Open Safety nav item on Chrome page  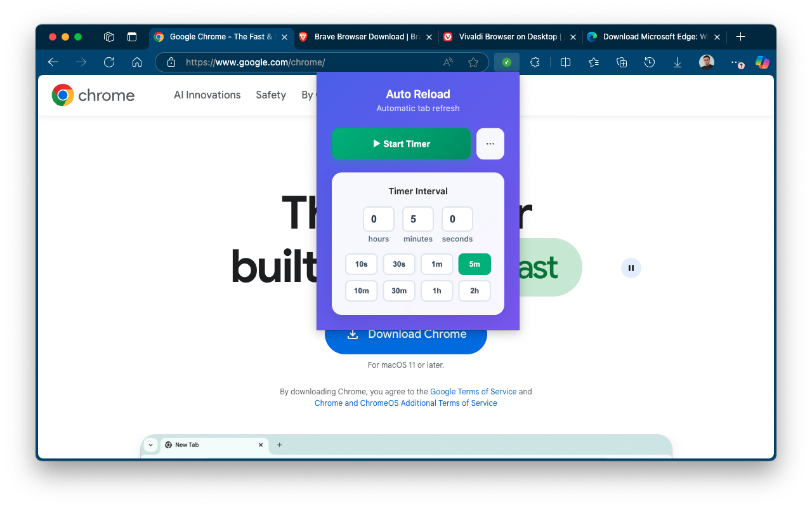(x=271, y=95)
